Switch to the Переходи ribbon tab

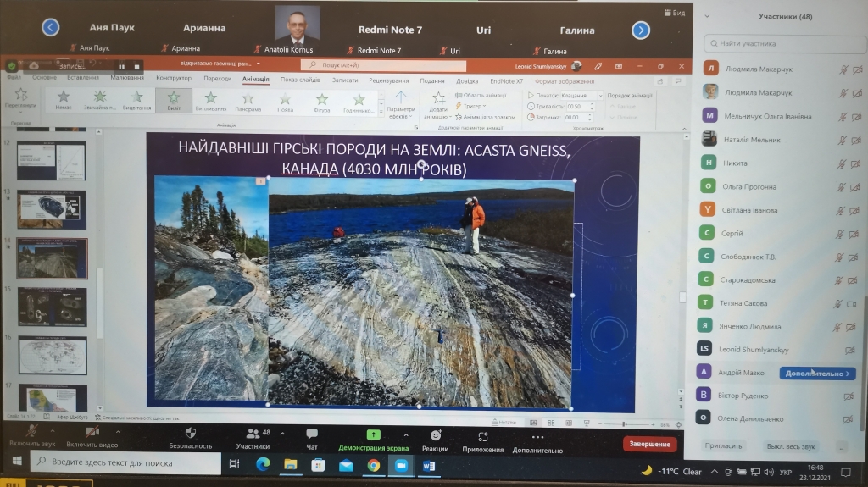click(x=217, y=79)
